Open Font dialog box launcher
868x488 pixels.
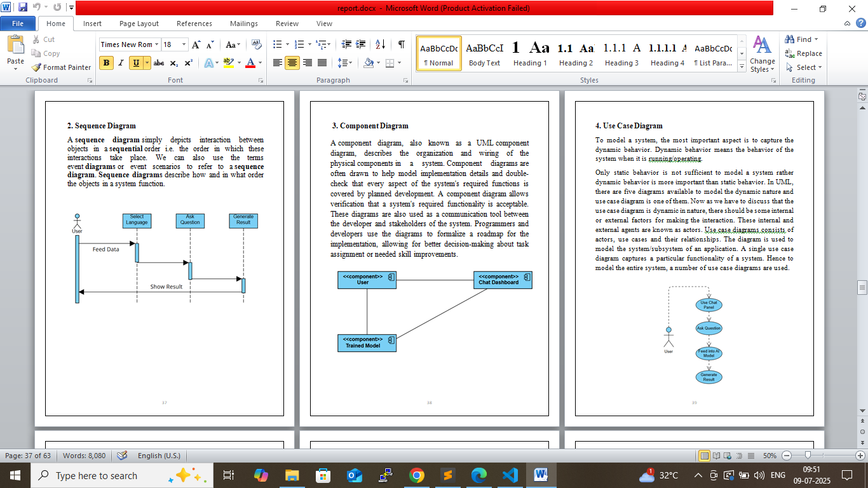(x=261, y=81)
